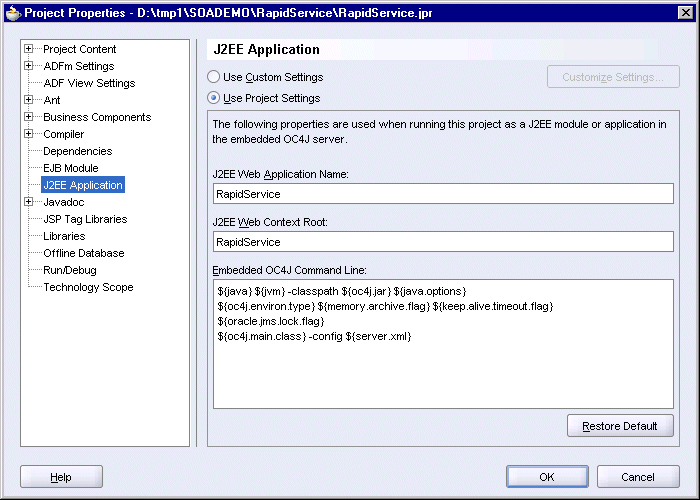Screen dimensions: 700x500
Task: Expand the Business Components tree node
Action: (x=29, y=117)
